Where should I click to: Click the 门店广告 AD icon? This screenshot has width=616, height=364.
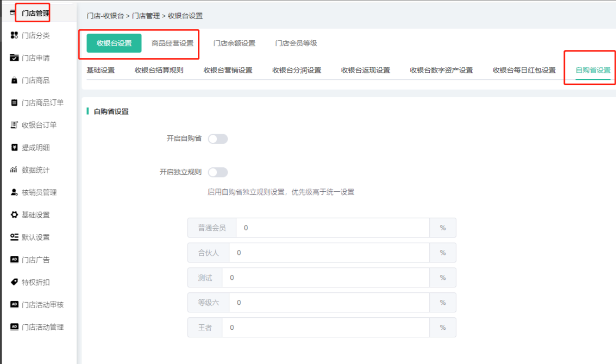coord(14,260)
